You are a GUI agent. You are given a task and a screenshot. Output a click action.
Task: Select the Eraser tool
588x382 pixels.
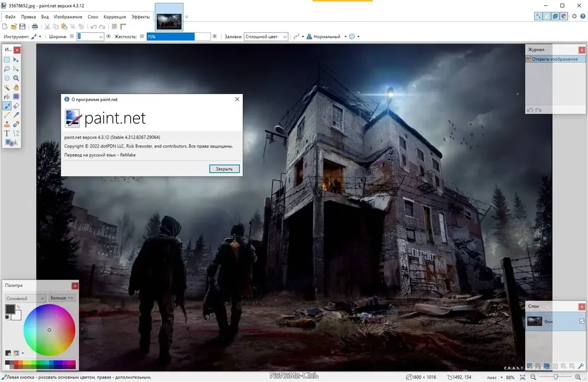coord(16,106)
